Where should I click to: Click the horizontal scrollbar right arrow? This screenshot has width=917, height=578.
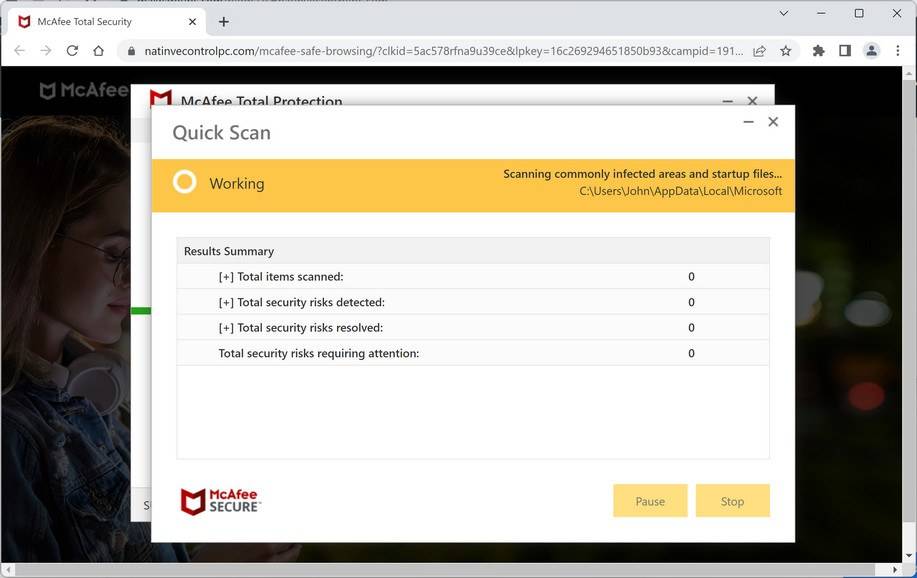[895, 569]
